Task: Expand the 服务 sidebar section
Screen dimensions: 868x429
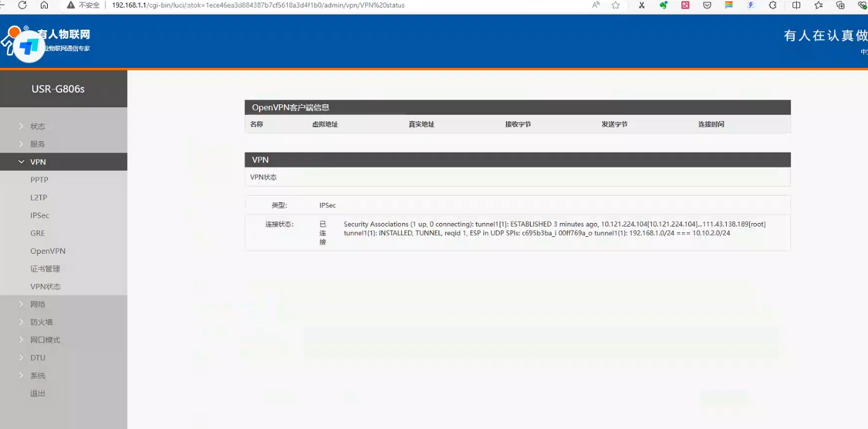Action: click(x=38, y=144)
